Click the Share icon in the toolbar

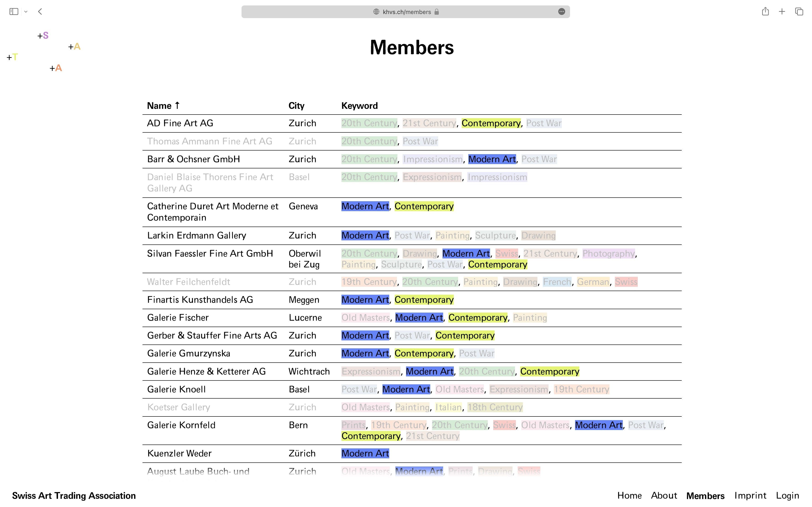click(x=765, y=12)
